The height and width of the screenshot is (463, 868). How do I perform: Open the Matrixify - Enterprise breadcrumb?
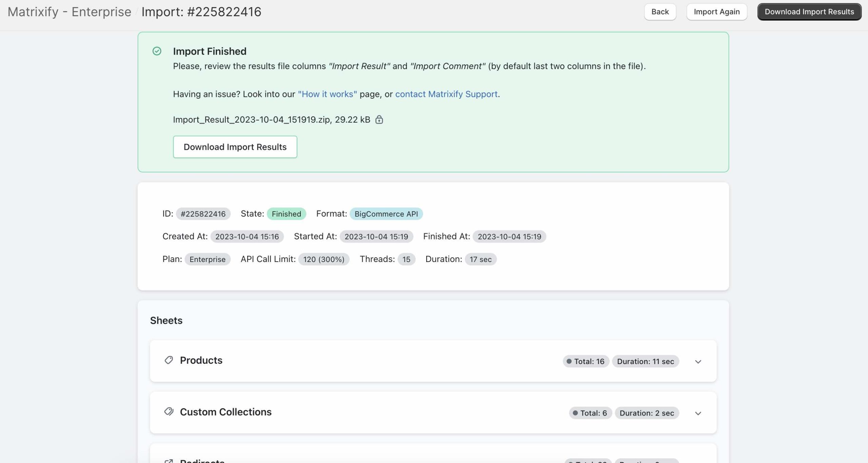(69, 12)
